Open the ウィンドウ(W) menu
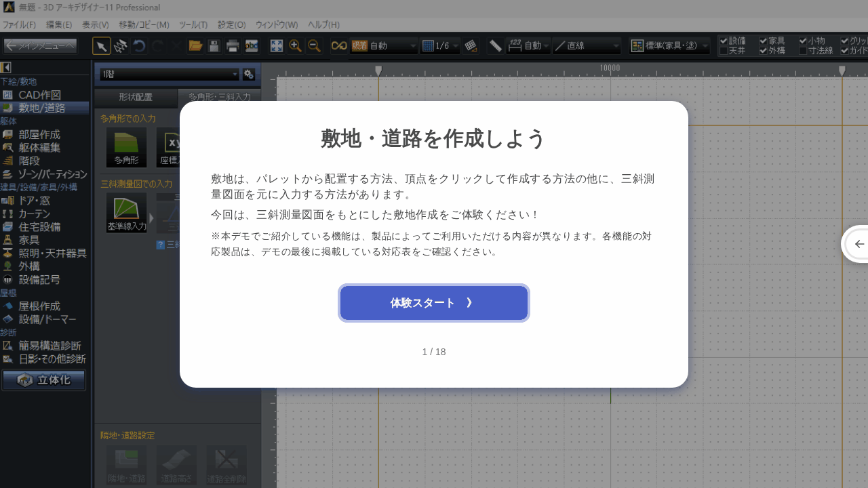The width and height of the screenshot is (868, 488). (x=277, y=24)
